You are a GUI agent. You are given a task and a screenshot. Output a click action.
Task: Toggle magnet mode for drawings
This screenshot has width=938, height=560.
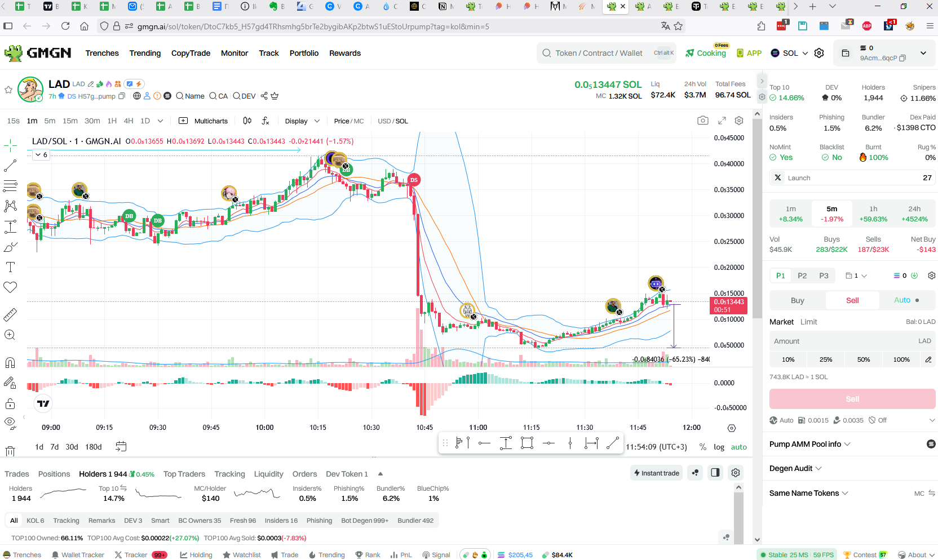(10, 362)
